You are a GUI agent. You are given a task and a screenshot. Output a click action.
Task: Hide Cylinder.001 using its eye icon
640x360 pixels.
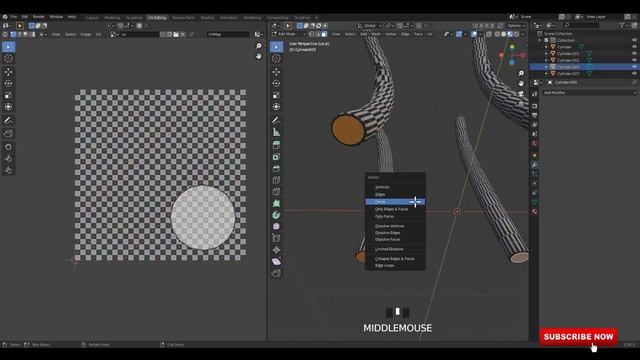pos(634,53)
